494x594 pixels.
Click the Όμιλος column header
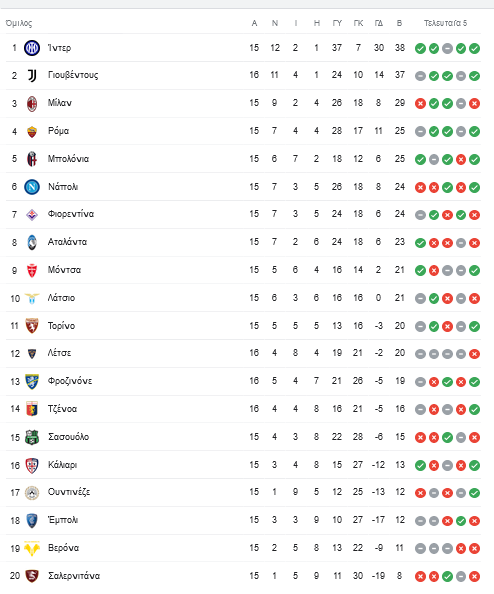pyautogui.click(x=19, y=23)
